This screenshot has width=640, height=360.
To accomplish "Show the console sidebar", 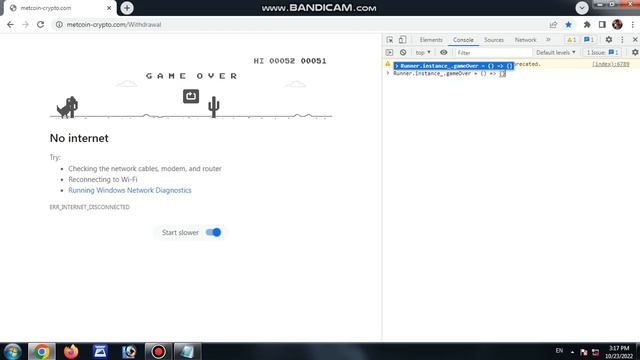I will [x=389, y=52].
